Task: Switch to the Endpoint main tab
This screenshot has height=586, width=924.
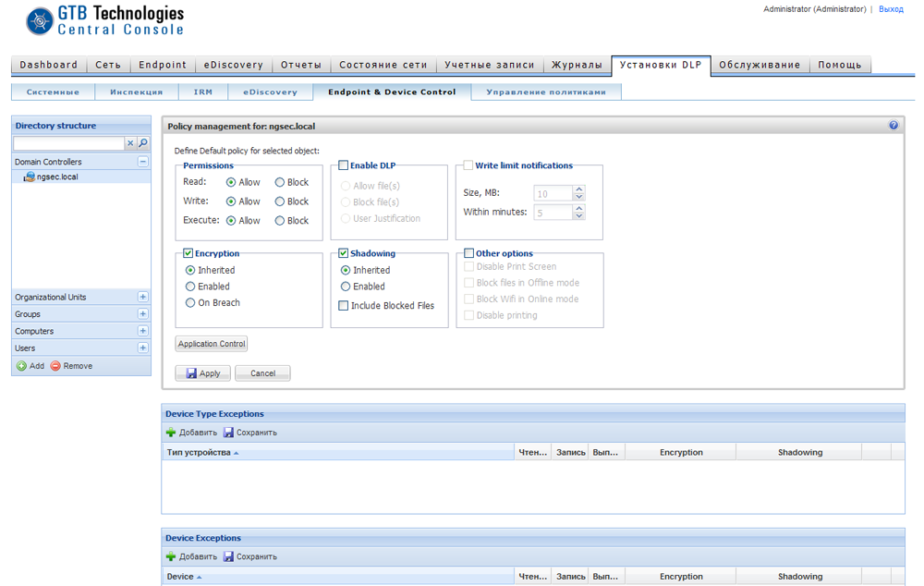Action: tap(163, 65)
